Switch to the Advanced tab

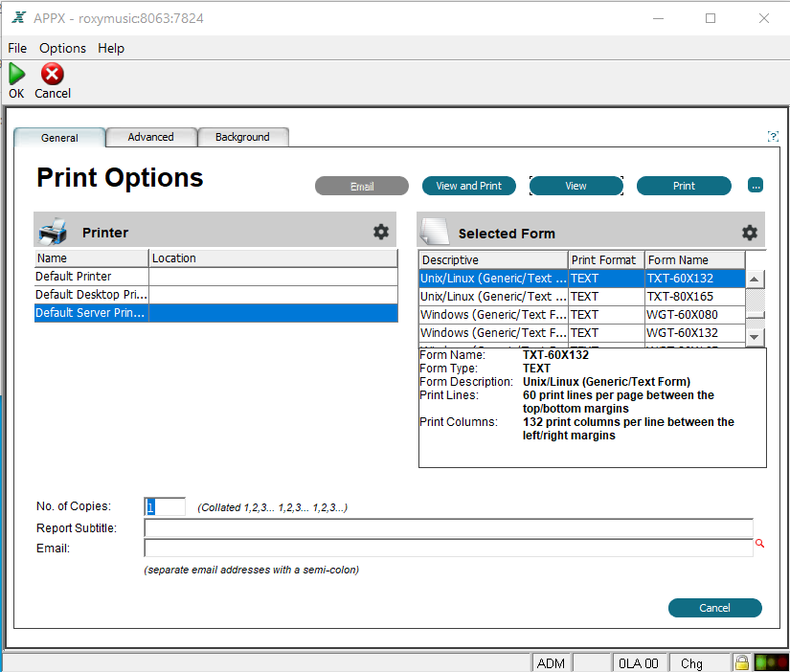tap(150, 137)
